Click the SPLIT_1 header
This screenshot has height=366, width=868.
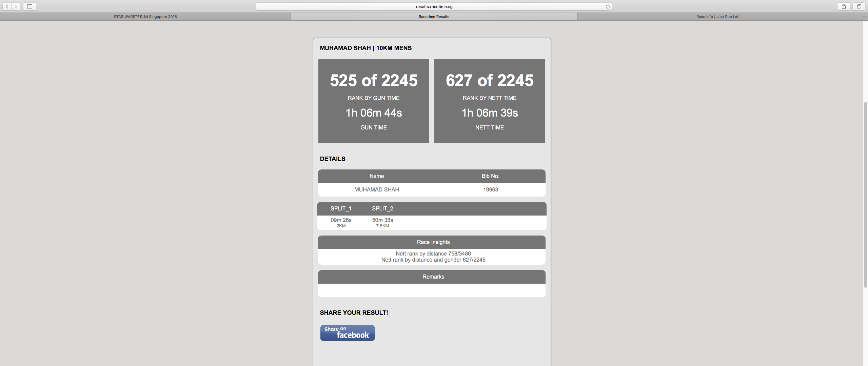(x=341, y=208)
